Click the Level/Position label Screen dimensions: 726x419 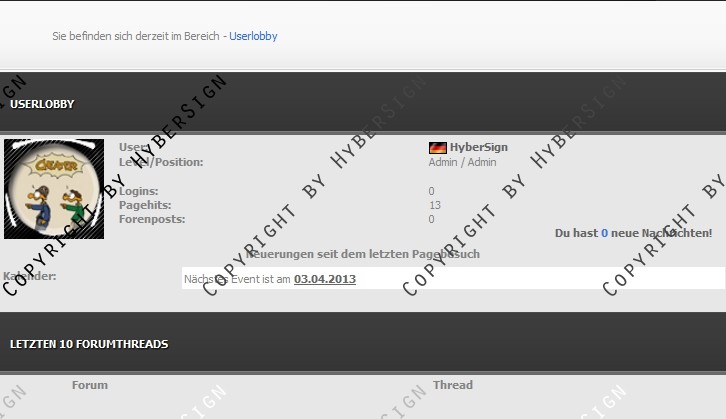161,162
